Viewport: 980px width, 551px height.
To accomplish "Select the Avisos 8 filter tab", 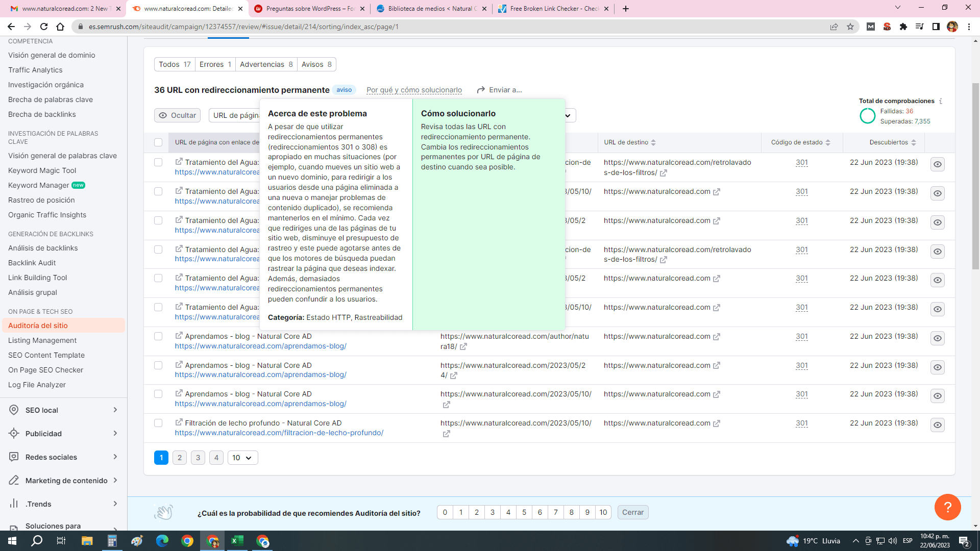I will click(316, 64).
